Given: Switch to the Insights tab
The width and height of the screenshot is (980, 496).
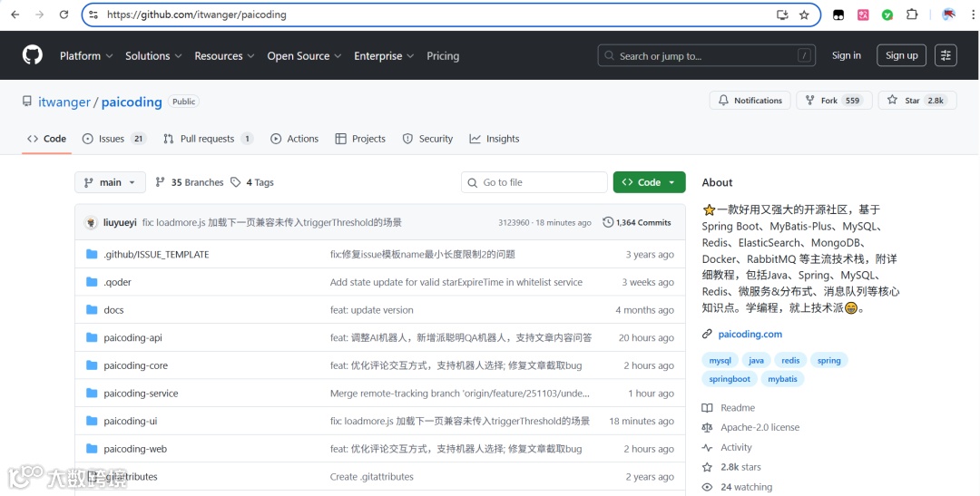Looking at the screenshot, I should (495, 139).
